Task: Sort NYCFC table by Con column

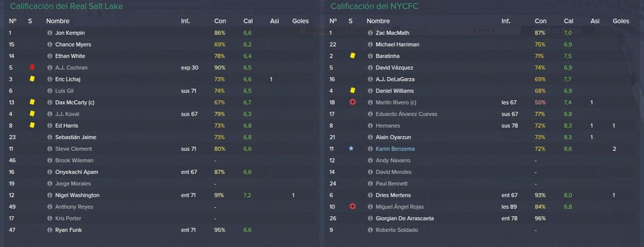Action: pyautogui.click(x=540, y=21)
